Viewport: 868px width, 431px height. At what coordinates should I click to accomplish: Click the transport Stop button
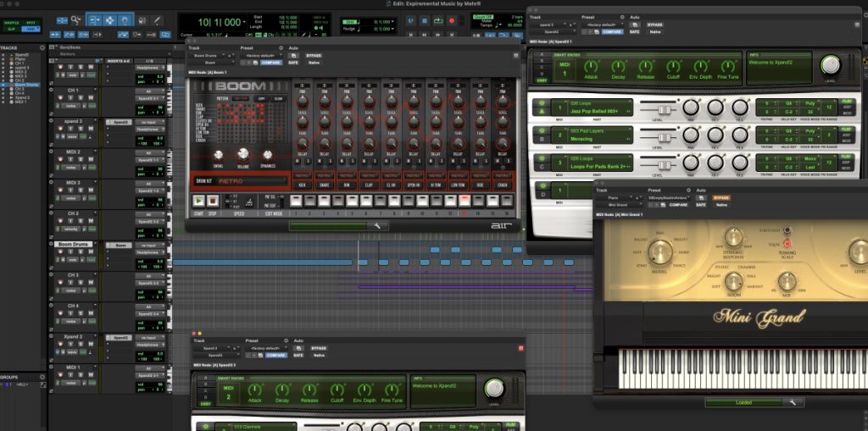(425, 20)
